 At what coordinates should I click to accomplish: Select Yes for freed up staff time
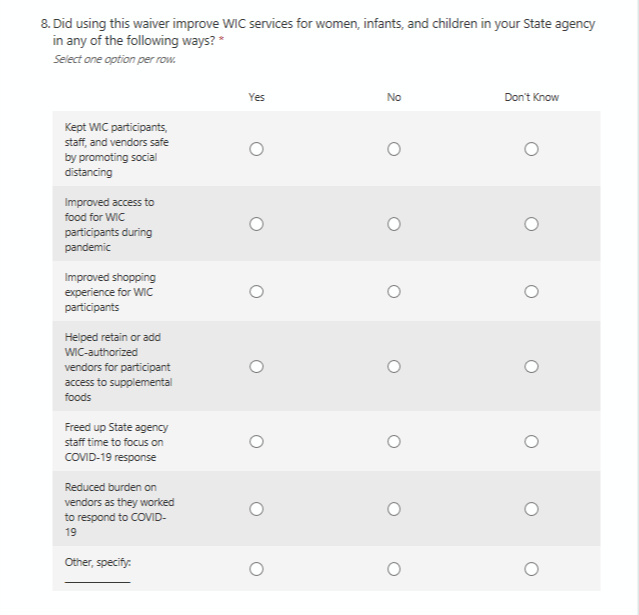point(257,441)
